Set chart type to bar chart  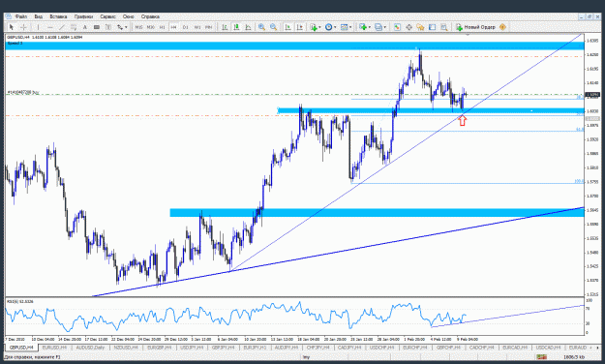point(225,27)
